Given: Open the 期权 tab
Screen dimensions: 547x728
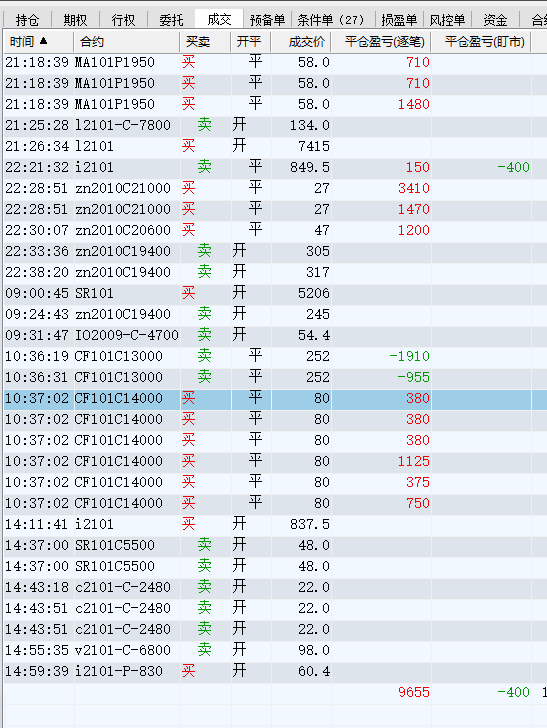Looking at the screenshot, I should coord(75,20).
